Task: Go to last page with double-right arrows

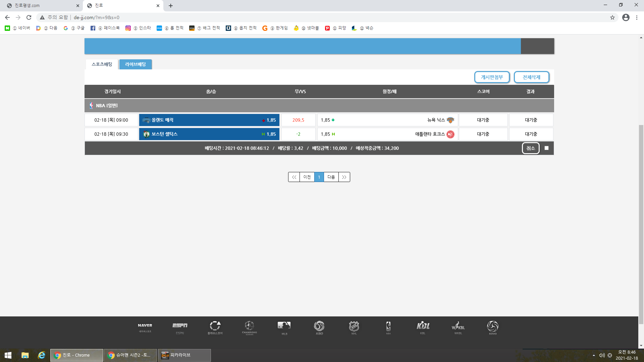Action: [x=344, y=177]
